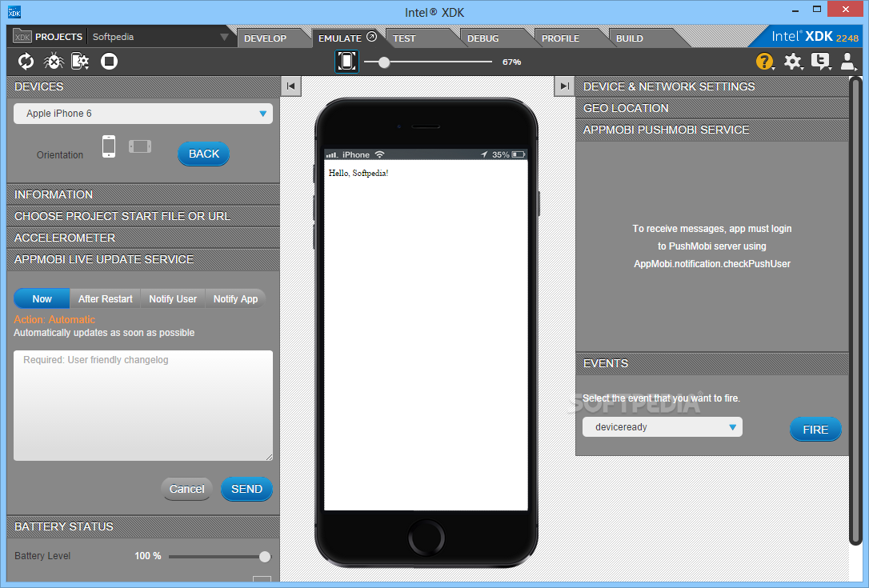Click the stop emulation icon
The image size is (869, 588).
[x=109, y=61]
